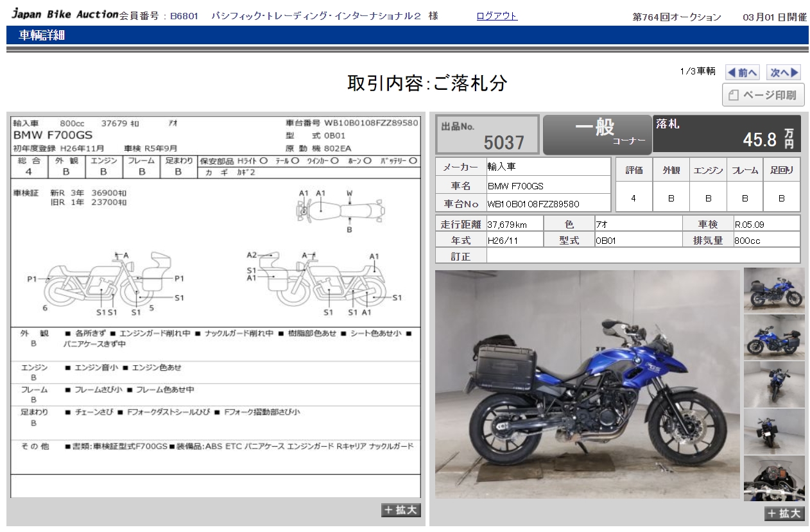Viewport: 810px width, 532px height.
Task: Go to next vehicle with 次へ
Action: click(784, 73)
